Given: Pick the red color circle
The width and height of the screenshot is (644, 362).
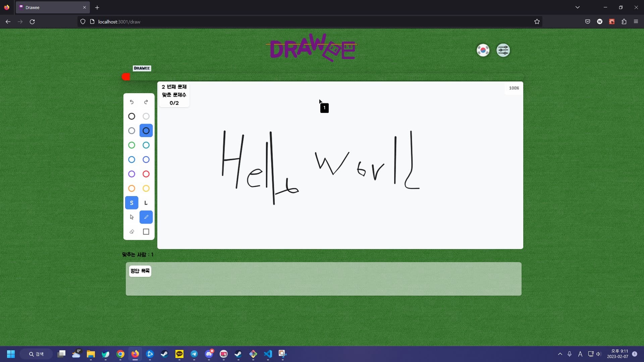Looking at the screenshot, I should pos(146,174).
